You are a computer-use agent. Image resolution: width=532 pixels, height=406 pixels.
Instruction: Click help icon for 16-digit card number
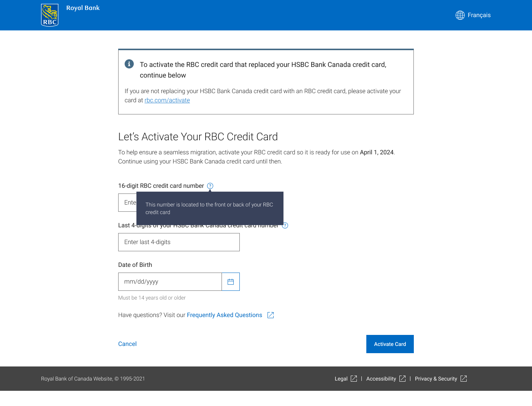pos(210,186)
